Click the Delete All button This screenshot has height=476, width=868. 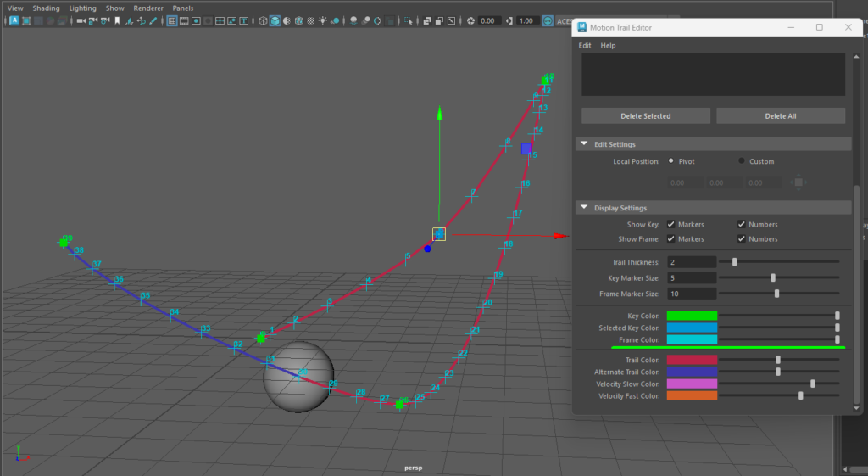point(780,116)
